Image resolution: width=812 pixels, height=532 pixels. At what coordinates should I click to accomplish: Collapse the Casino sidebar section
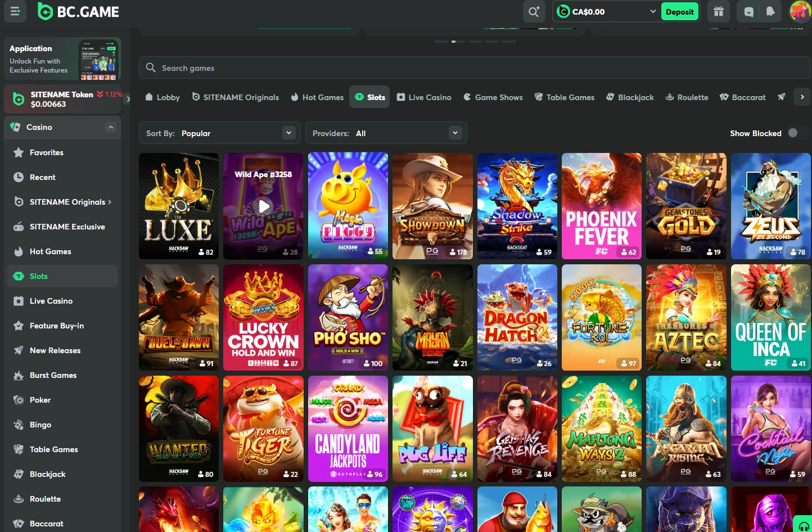[111, 127]
